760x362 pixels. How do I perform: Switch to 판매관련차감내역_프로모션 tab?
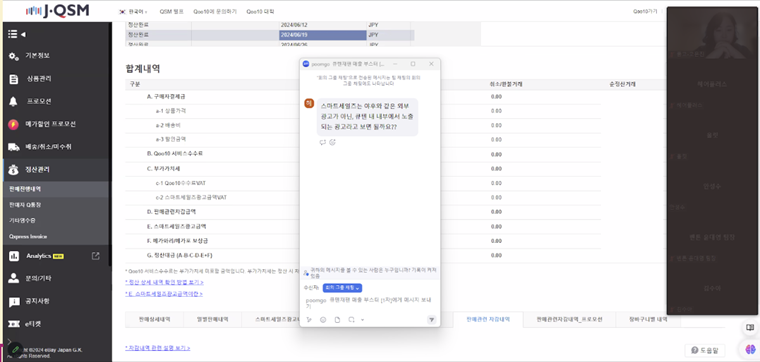(x=570, y=320)
